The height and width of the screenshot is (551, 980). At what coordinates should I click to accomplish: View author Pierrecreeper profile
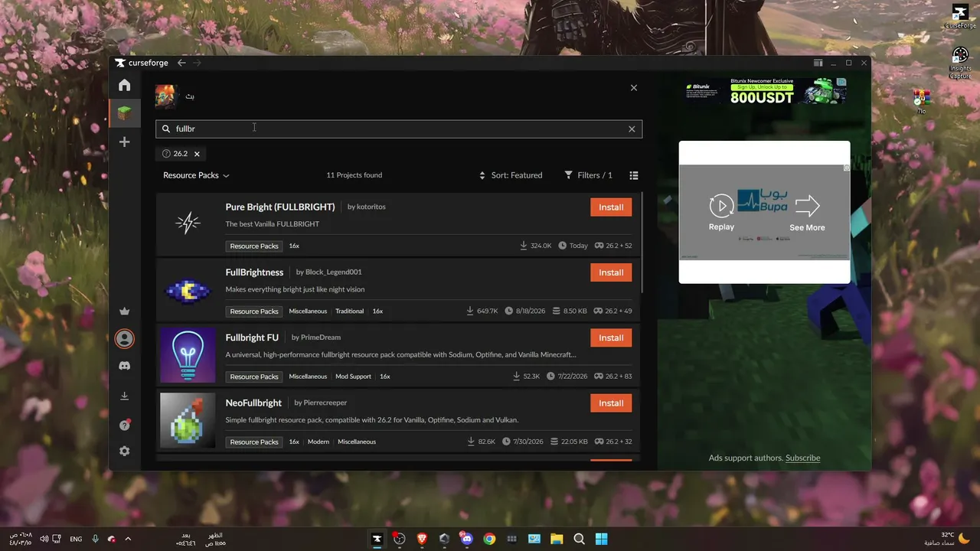(x=325, y=403)
